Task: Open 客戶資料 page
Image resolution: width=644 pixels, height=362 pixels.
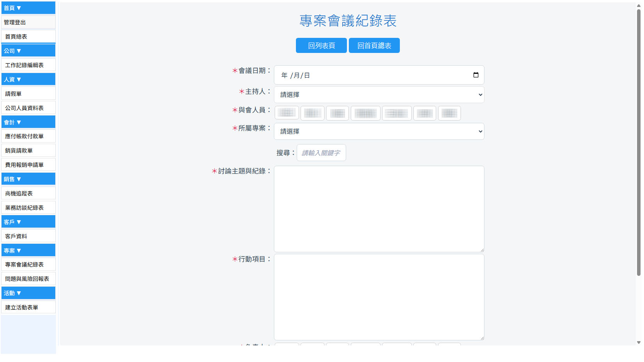Action: [x=28, y=236]
